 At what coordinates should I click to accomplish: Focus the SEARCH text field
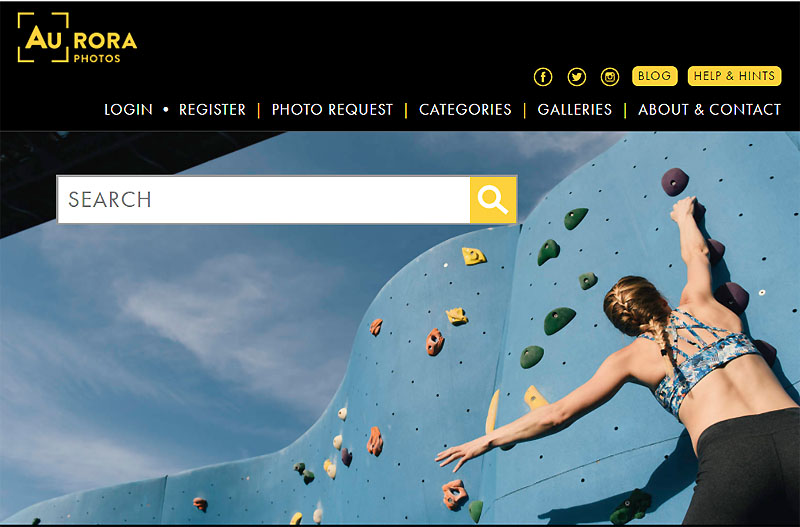264,199
